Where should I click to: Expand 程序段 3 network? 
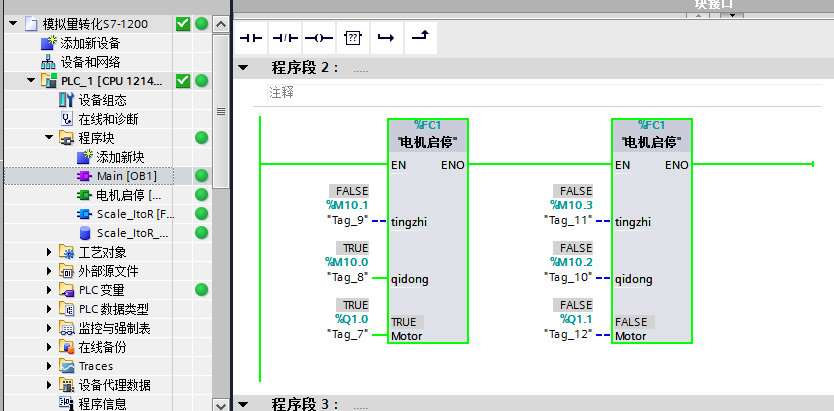[x=242, y=404]
